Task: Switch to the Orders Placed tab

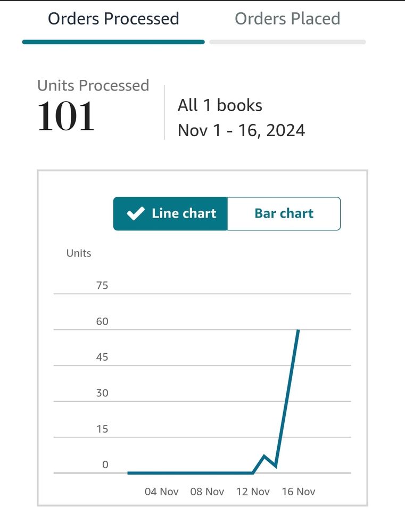Action: click(287, 19)
